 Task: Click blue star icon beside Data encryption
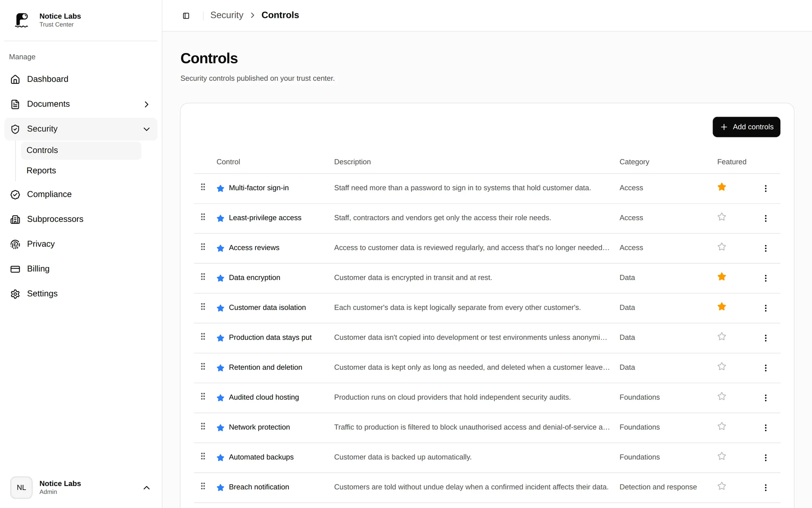220,278
